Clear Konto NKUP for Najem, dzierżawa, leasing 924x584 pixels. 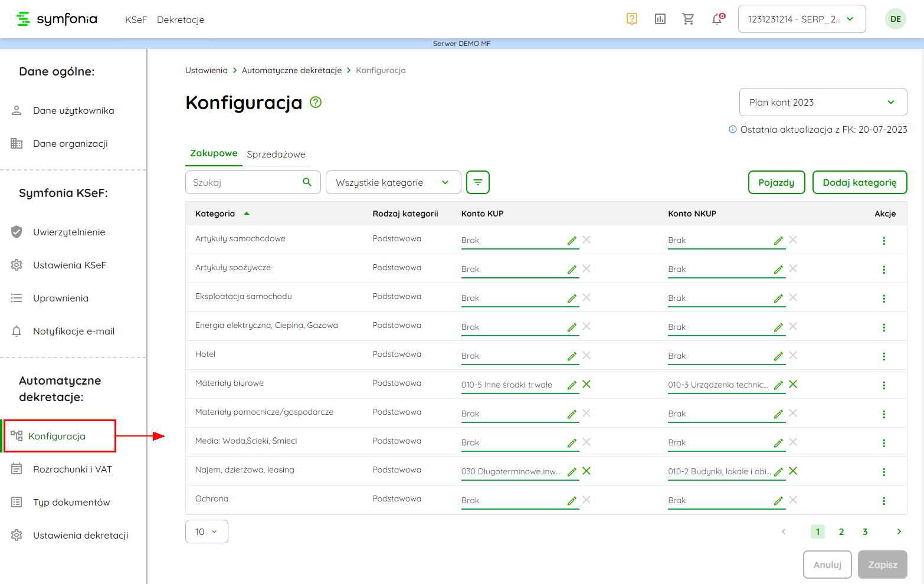793,471
